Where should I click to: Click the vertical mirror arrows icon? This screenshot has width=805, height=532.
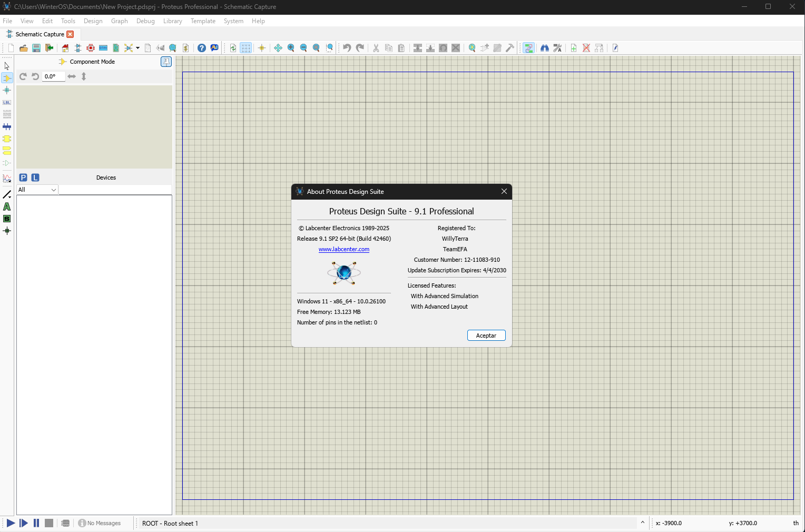(x=84, y=76)
